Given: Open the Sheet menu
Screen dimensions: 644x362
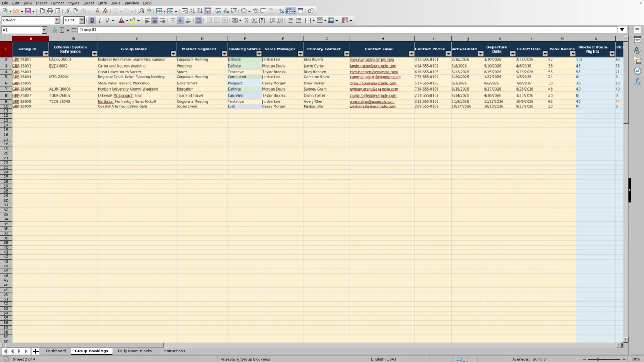Looking at the screenshot, I should 89,3.
